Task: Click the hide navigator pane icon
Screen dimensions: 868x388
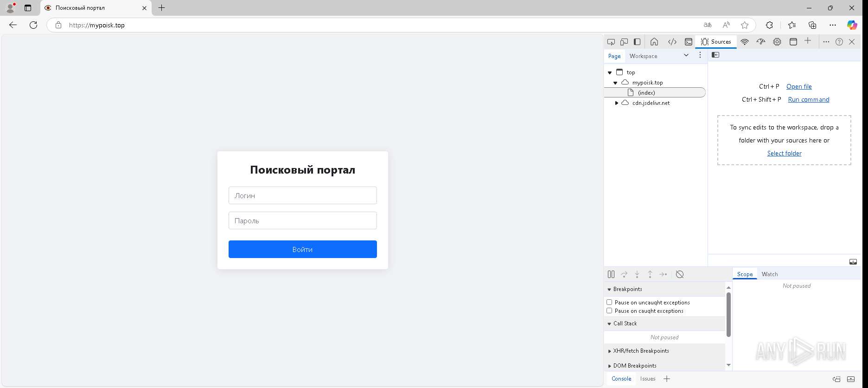Action: point(715,55)
